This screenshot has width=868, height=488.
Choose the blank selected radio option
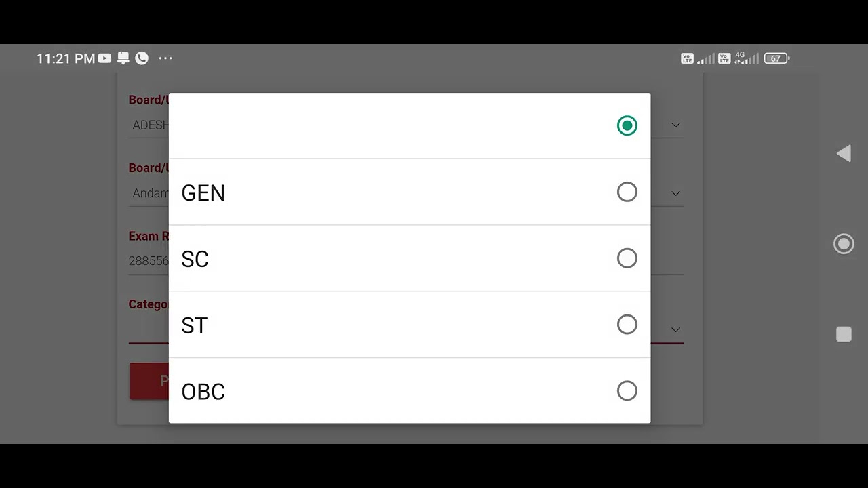[627, 125]
